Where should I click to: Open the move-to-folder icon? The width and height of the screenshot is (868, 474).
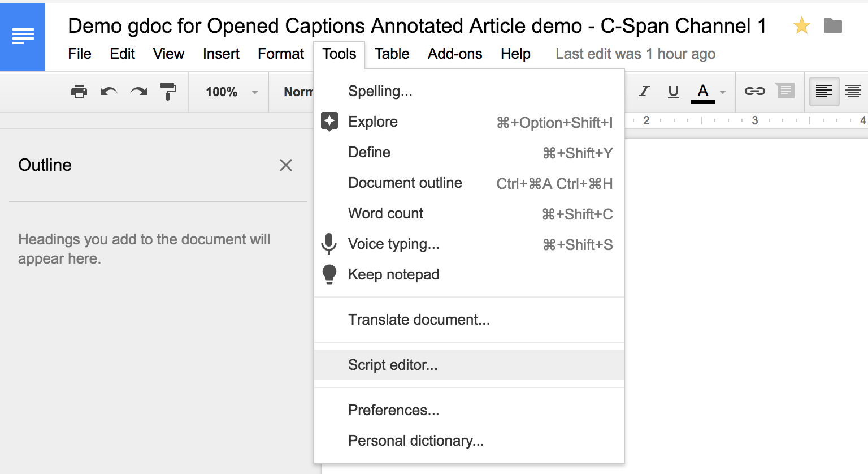pyautogui.click(x=832, y=25)
